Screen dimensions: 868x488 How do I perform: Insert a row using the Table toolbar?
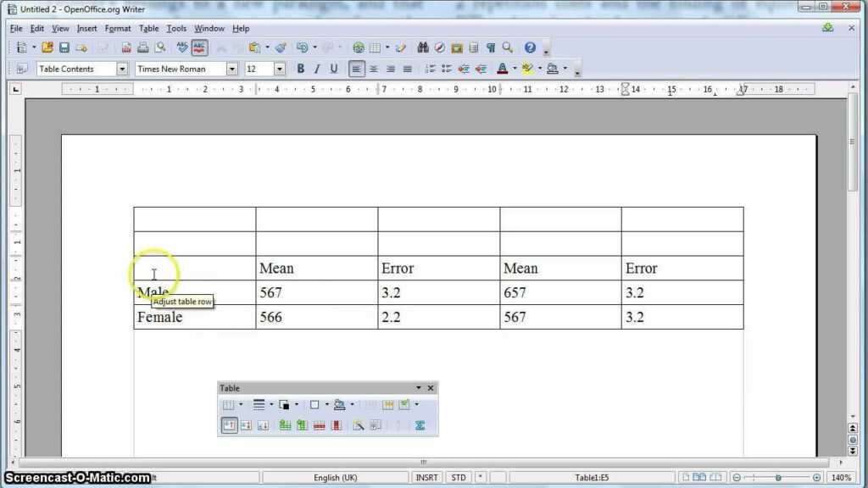pos(284,425)
